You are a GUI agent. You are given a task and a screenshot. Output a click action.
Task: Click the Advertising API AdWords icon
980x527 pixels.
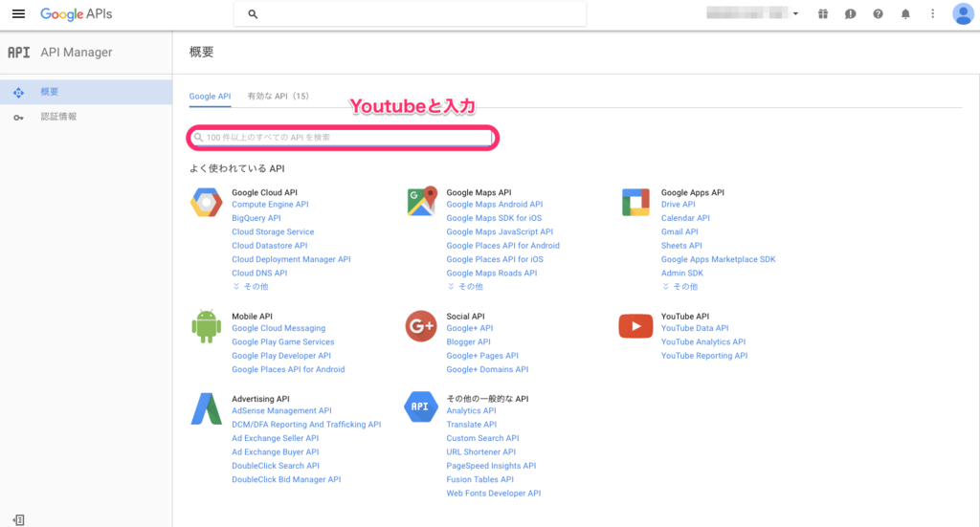(207, 409)
